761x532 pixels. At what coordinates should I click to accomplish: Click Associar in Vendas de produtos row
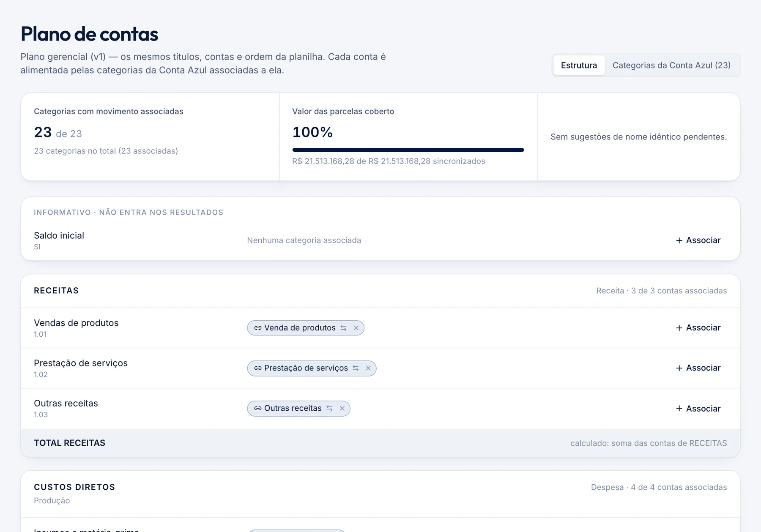click(698, 328)
